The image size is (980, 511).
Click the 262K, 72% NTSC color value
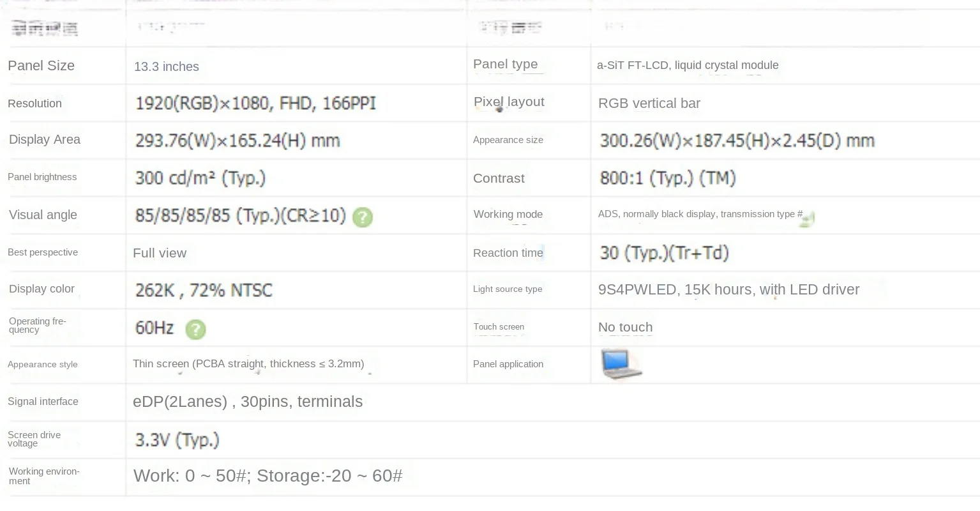(204, 291)
